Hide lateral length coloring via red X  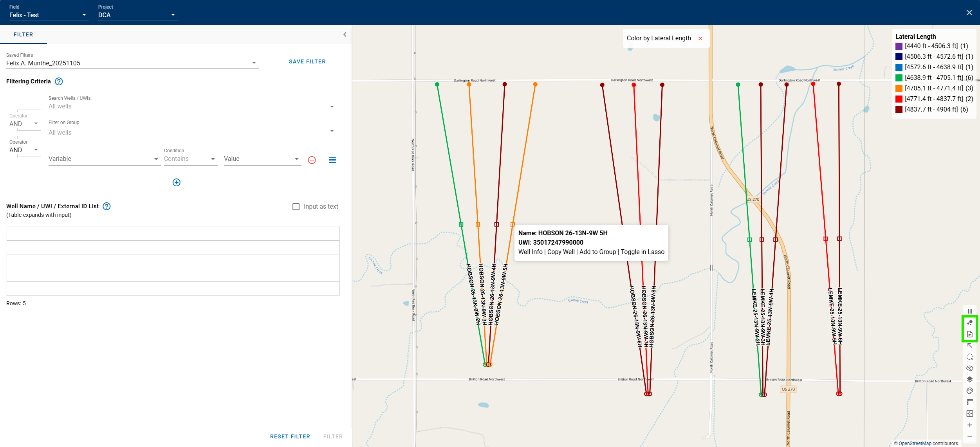(x=701, y=38)
